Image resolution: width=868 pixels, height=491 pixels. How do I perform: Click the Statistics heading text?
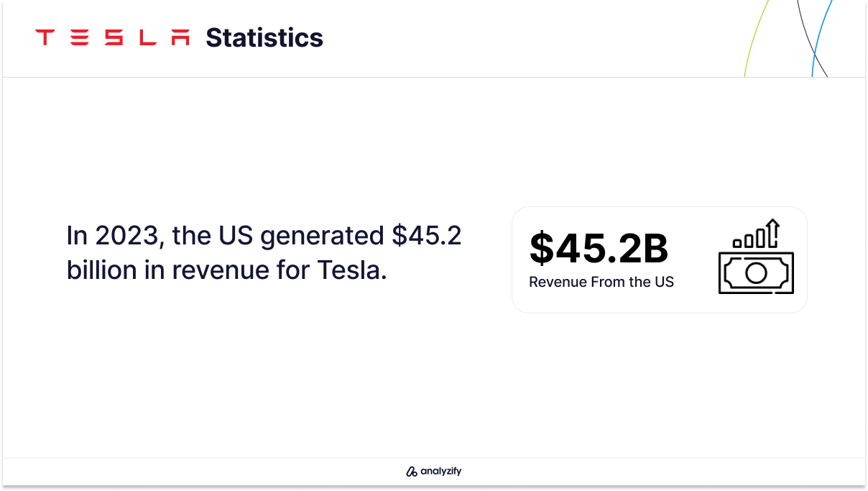(x=264, y=37)
